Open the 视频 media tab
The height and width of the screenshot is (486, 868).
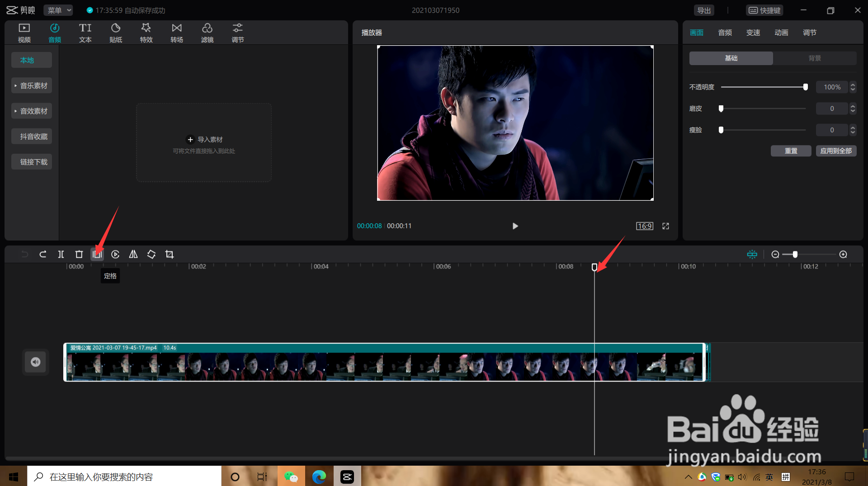coord(24,33)
